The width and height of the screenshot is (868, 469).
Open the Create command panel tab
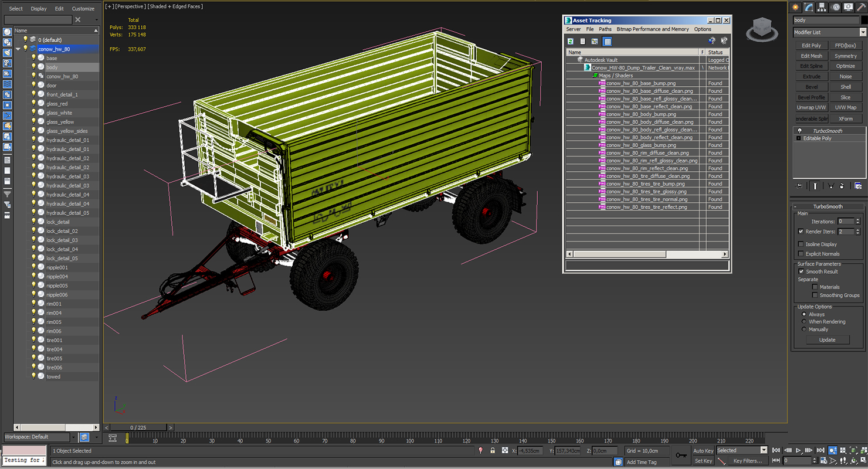(796, 7)
